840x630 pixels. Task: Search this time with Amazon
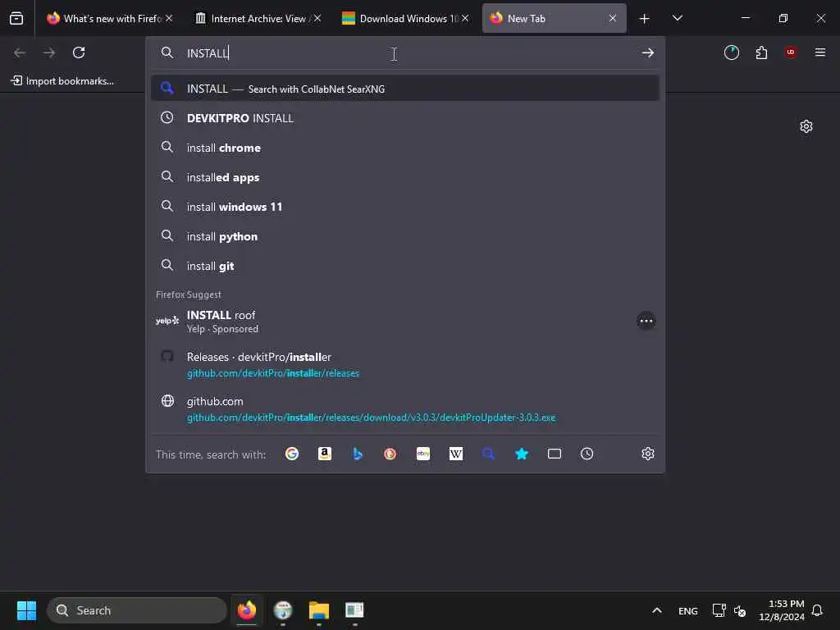pos(325,454)
